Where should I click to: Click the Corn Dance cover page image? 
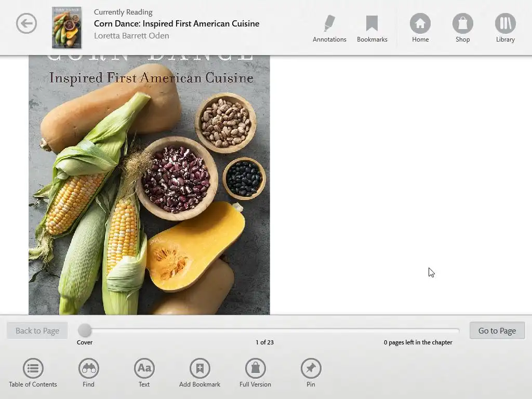pyautogui.click(x=149, y=185)
